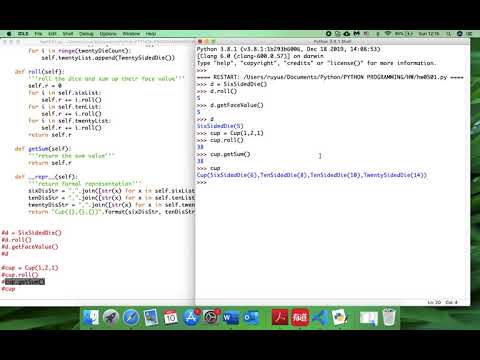Open the Options menu
The width and height of the screenshot is (480, 360).
point(108,34)
